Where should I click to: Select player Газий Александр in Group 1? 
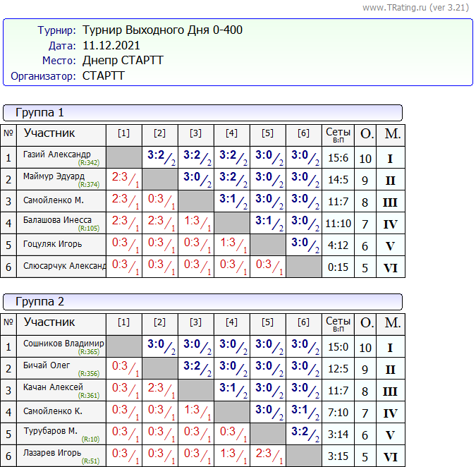57,154
